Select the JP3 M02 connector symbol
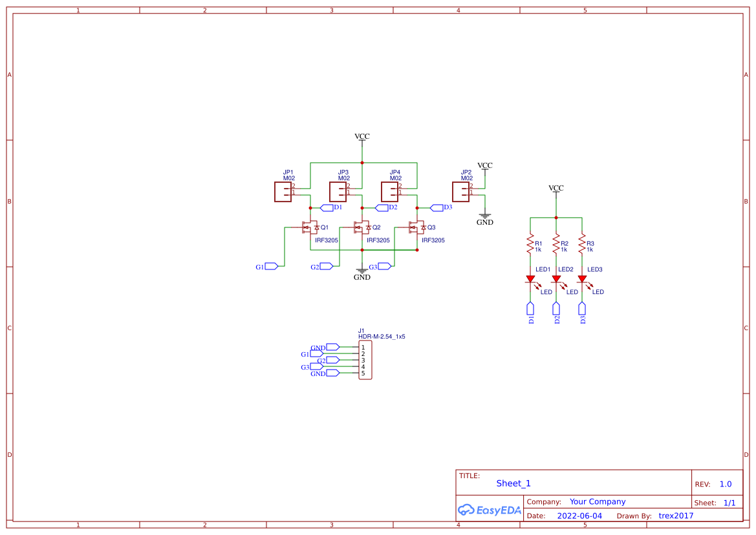This screenshot has width=756, height=535. point(340,191)
